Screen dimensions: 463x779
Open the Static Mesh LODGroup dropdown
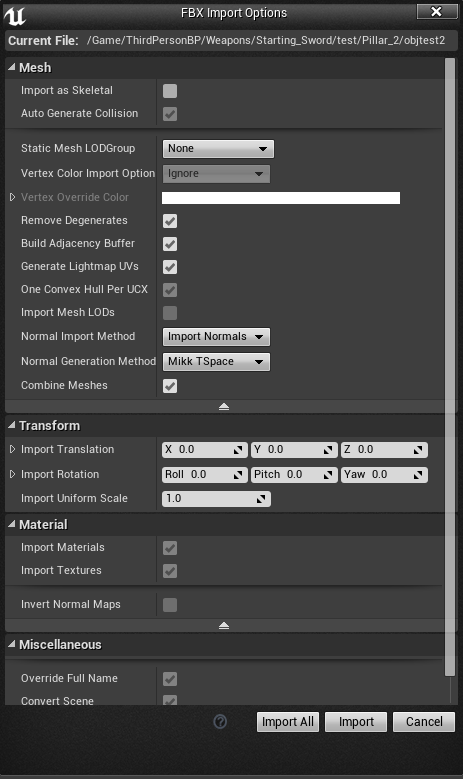(218, 149)
